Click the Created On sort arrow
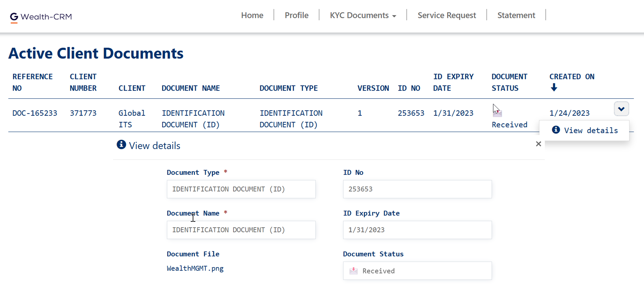Screen dimensions: 644x303 click(x=554, y=87)
